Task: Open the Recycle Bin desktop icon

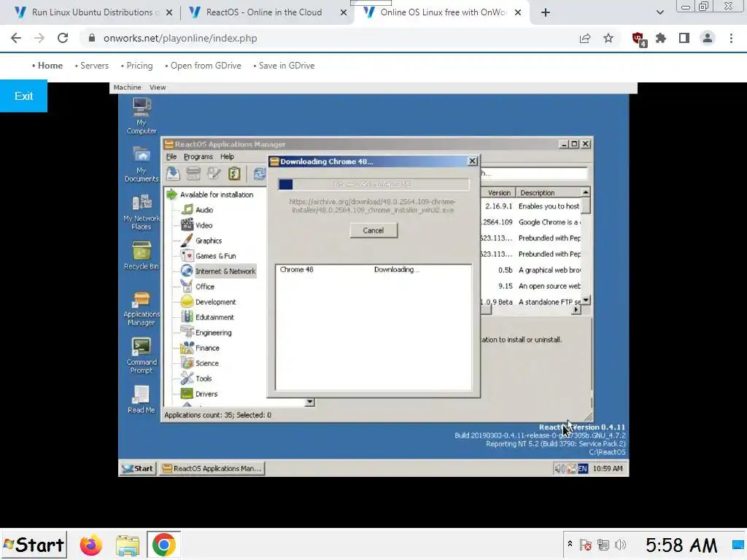Action: click(142, 256)
